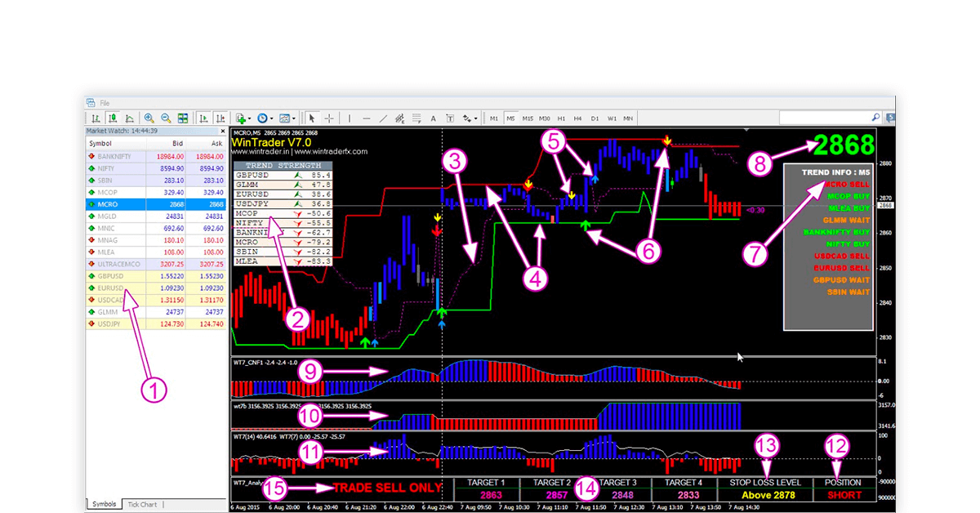Switch to D1 timeframe
This screenshot has height=513, width=980.
pyautogui.click(x=595, y=118)
